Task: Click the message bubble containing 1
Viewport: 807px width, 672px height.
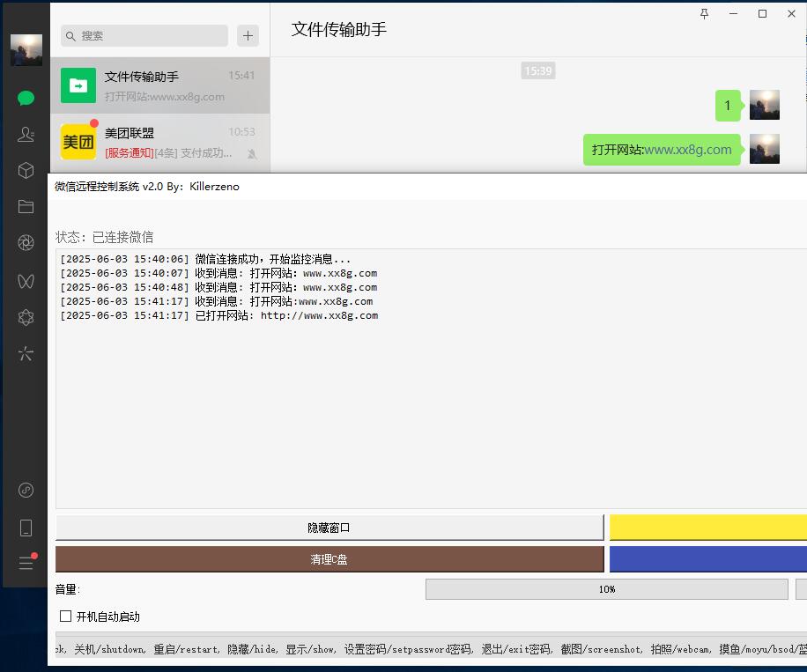Action: point(728,106)
